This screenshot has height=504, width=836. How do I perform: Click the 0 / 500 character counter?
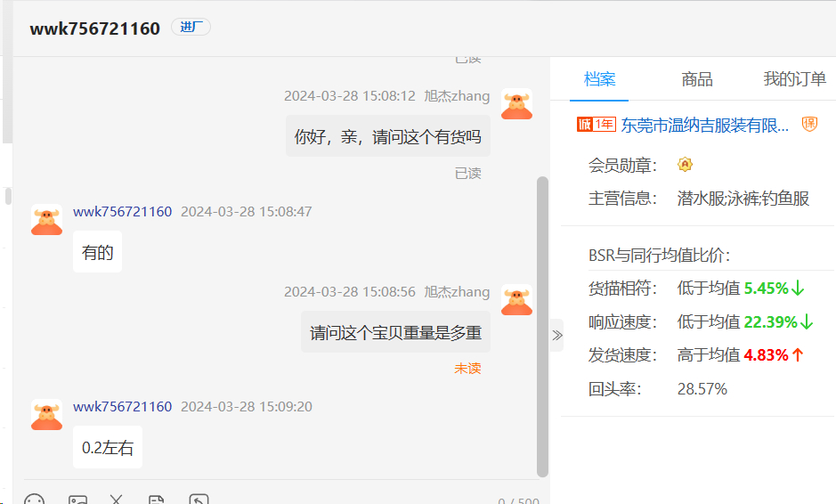(519, 500)
